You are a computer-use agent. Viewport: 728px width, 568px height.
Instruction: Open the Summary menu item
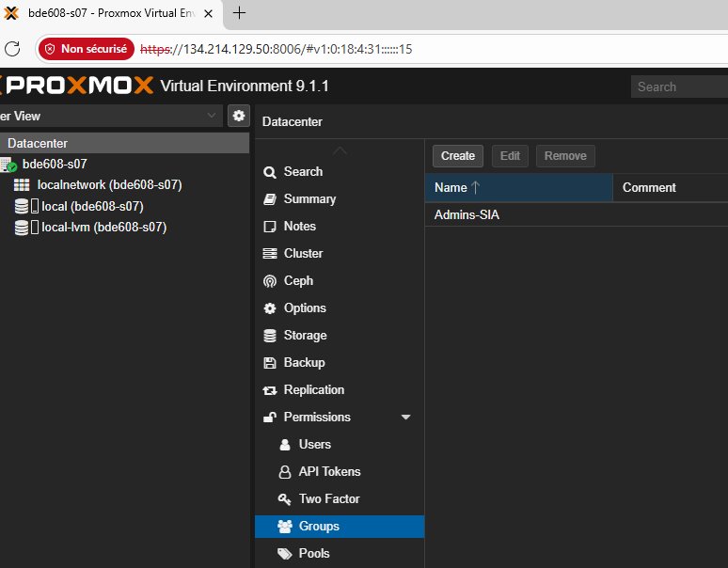[309, 199]
